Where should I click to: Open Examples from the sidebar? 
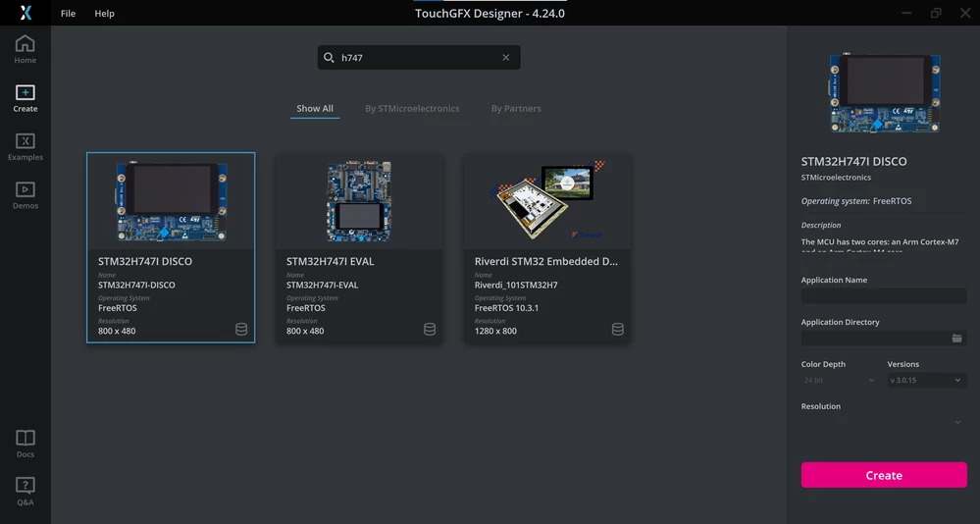click(x=25, y=147)
